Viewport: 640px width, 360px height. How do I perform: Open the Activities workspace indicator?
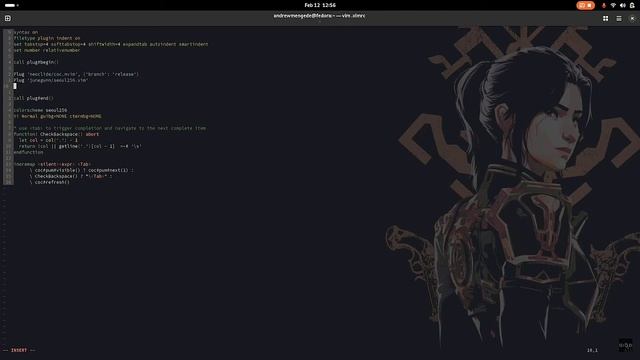pyautogui.click(x=11, y=5)
